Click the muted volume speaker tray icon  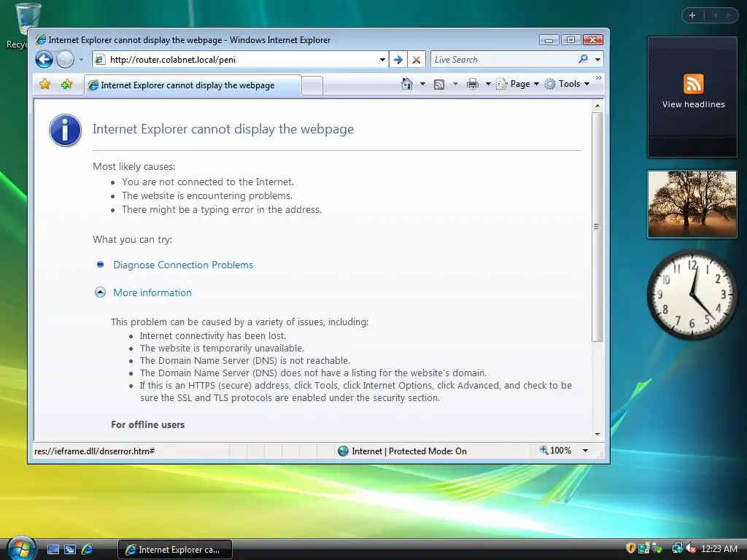pyautogui.click(x=691, y=548)
